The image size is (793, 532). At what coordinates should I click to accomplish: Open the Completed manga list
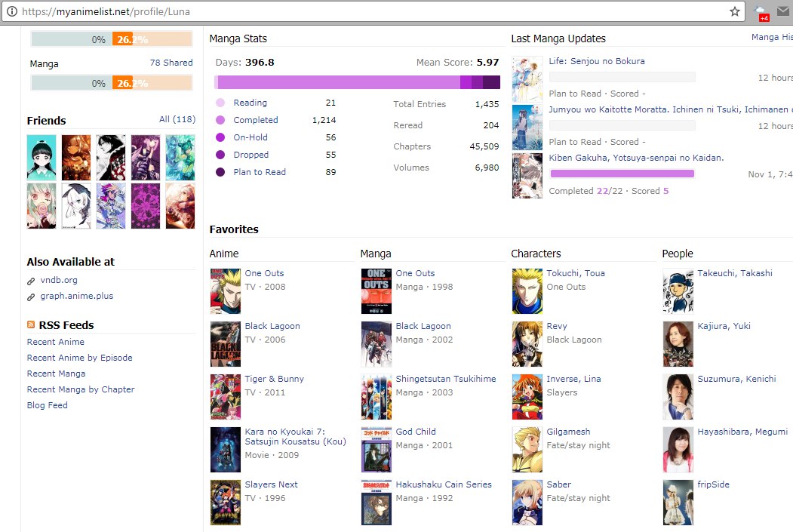pos(255,120)
